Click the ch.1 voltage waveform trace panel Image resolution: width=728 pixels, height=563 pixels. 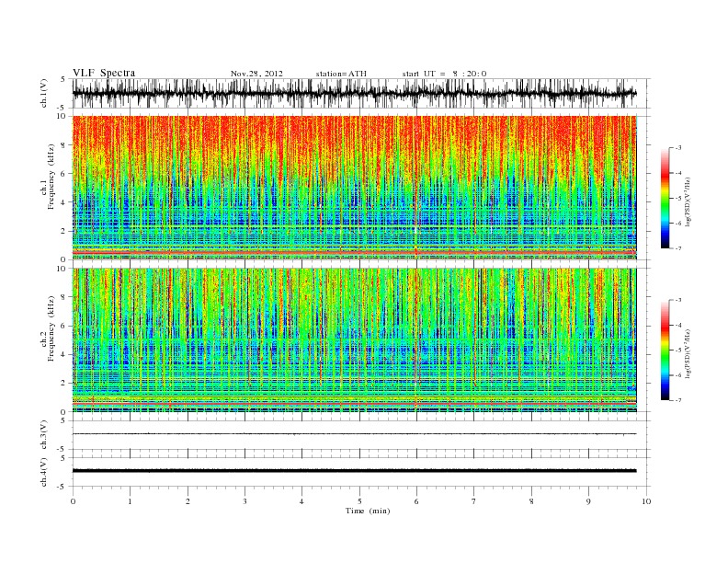click(360, 93)
